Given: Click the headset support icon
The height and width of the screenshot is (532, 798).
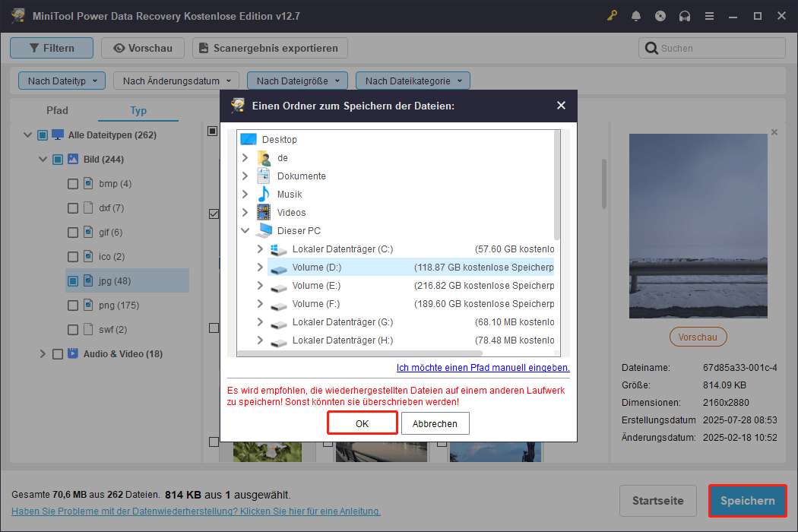Looking at the screenshot, I should coord(685,15).
